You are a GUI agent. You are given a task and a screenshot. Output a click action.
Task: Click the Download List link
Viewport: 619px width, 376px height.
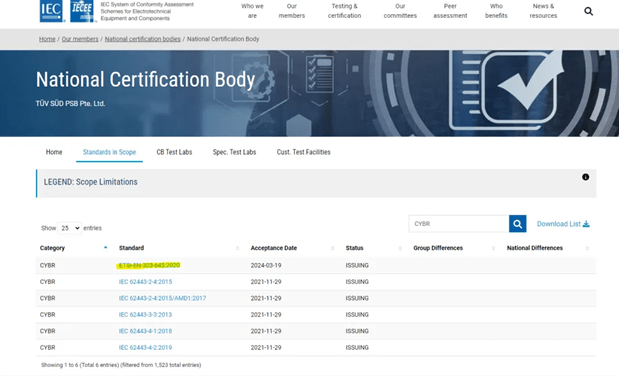(563, 224)
